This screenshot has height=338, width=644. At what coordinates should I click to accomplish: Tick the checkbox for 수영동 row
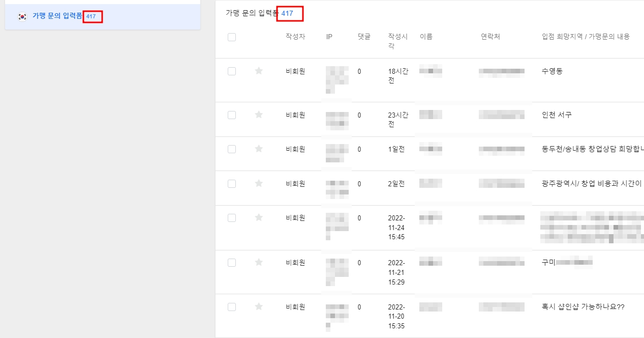tap(232, 71)
